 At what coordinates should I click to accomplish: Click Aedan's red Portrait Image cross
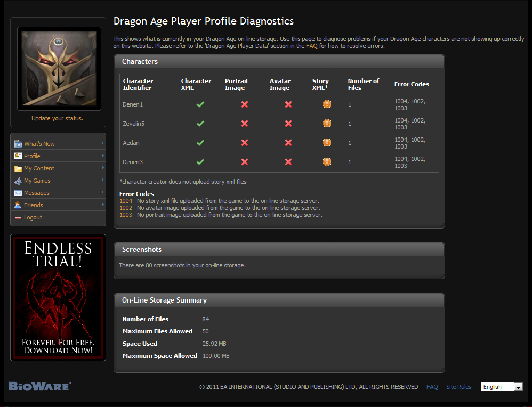click(x=245, y=143)
